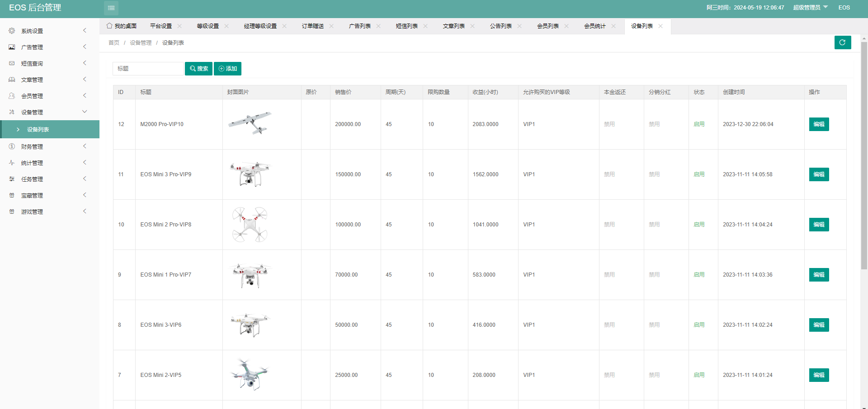Toggle 状态 启用 for M2000 Pro-VIP10
Screen dimensions: 868x409
click(x=699, y=124)
